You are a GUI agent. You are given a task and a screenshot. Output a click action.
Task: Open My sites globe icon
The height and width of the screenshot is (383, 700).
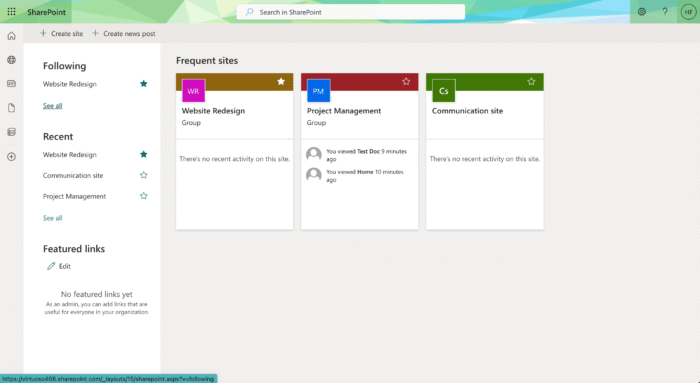12,60
